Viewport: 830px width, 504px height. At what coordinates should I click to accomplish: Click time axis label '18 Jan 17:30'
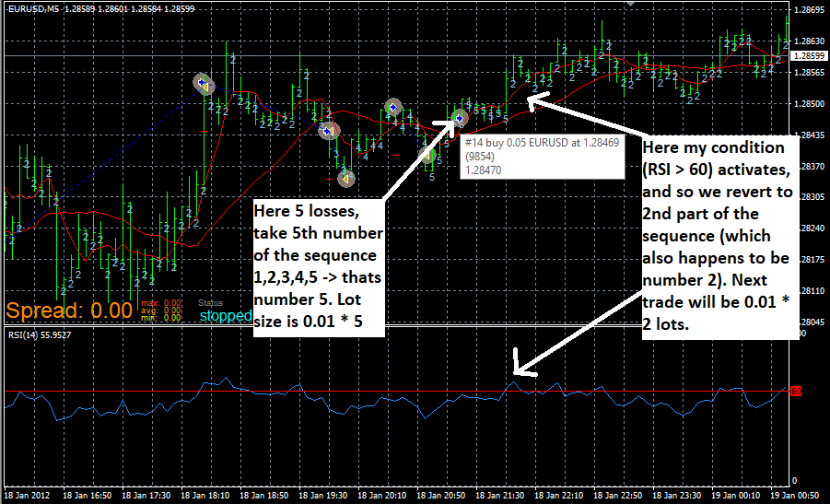146,496
